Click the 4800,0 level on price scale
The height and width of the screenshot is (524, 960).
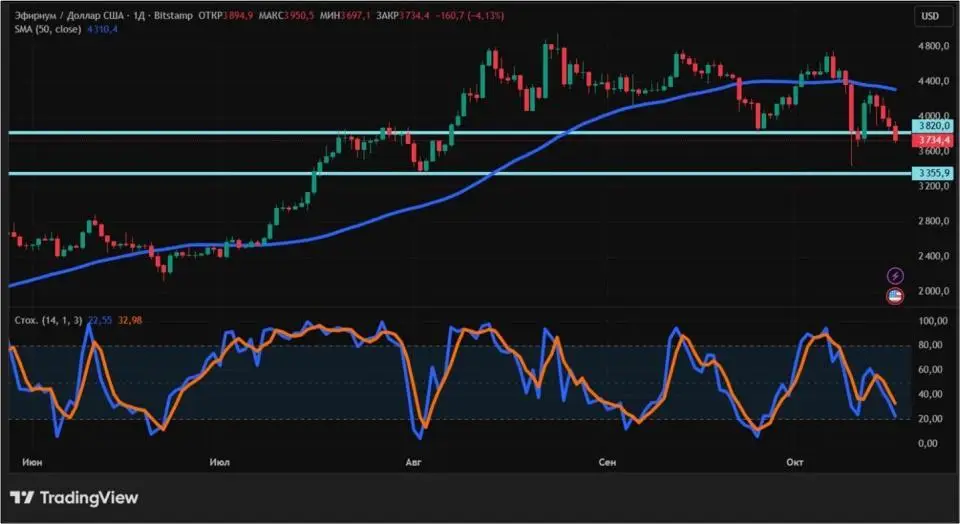coord(931,46)
